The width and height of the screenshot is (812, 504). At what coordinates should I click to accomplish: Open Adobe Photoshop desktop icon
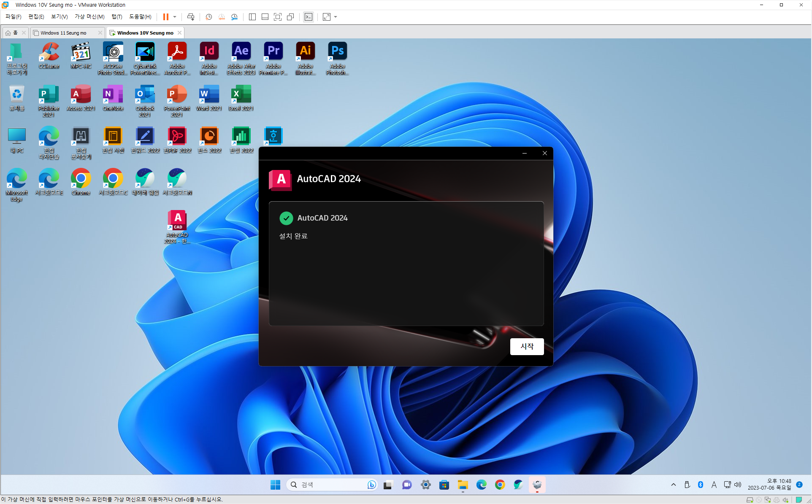[337, 58]
